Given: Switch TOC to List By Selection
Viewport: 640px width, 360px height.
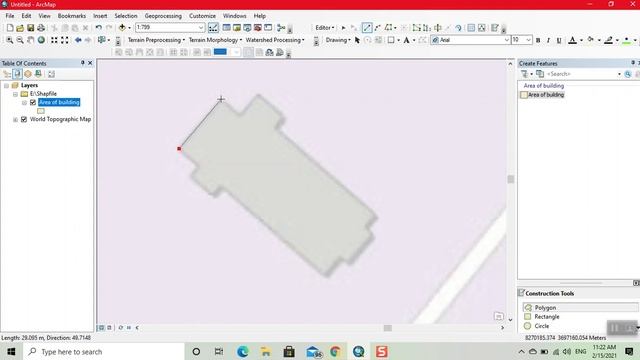Looking at the screenshot, I should (x=38, y=74).
